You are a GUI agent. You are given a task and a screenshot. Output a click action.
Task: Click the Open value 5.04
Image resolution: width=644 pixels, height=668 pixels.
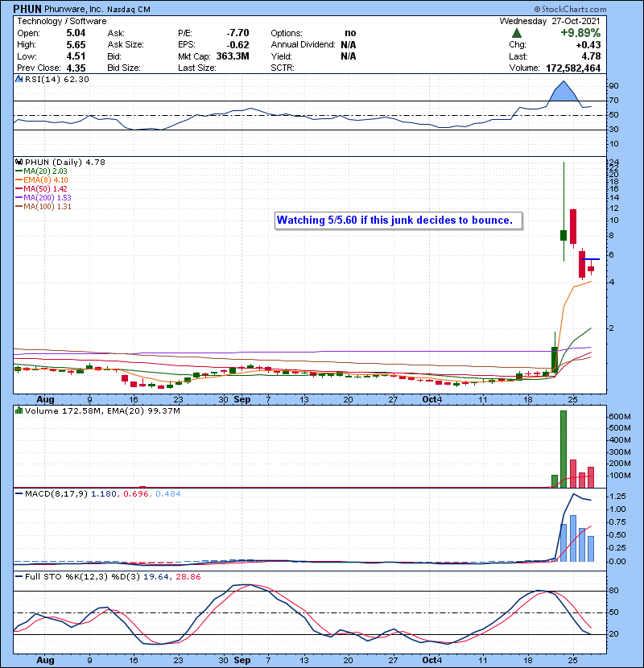(x=76, y=33)
